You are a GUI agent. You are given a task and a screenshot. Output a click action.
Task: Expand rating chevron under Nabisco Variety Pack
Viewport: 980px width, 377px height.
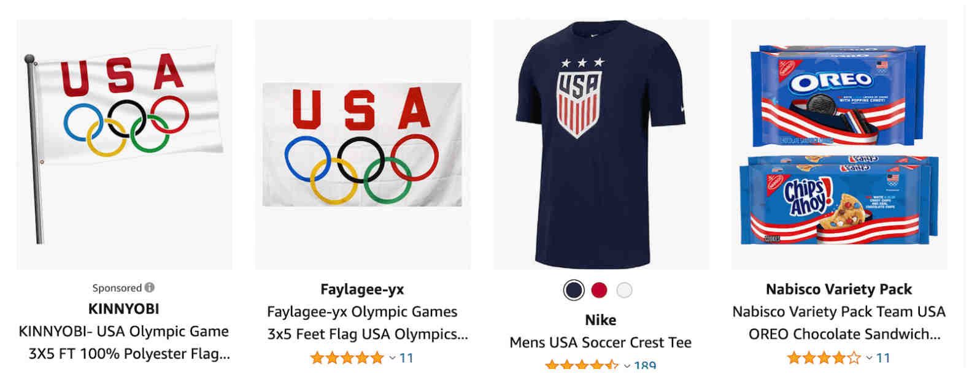[x=868, y=358]
